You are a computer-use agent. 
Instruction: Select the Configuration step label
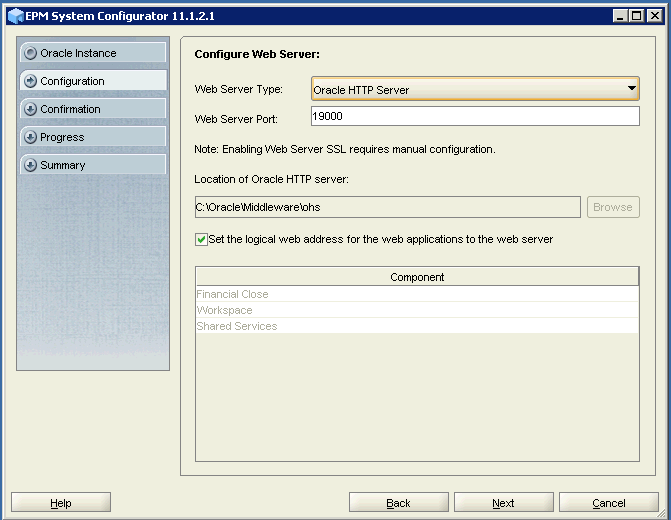pos(72,81)
